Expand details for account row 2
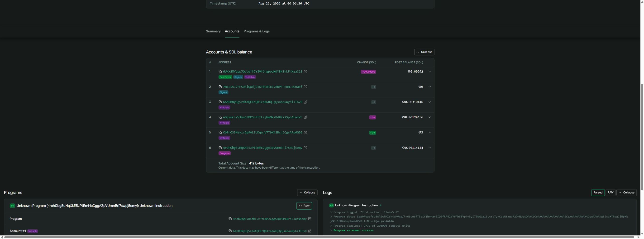The height and width of the screenshot is (239, 644). (x=429, y=87)
